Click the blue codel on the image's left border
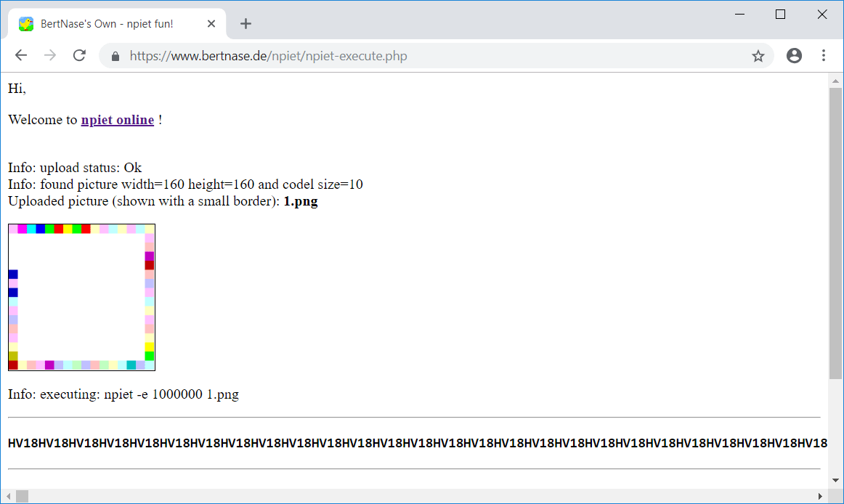Viewport: 844px width, 504px height. (12, 275)
